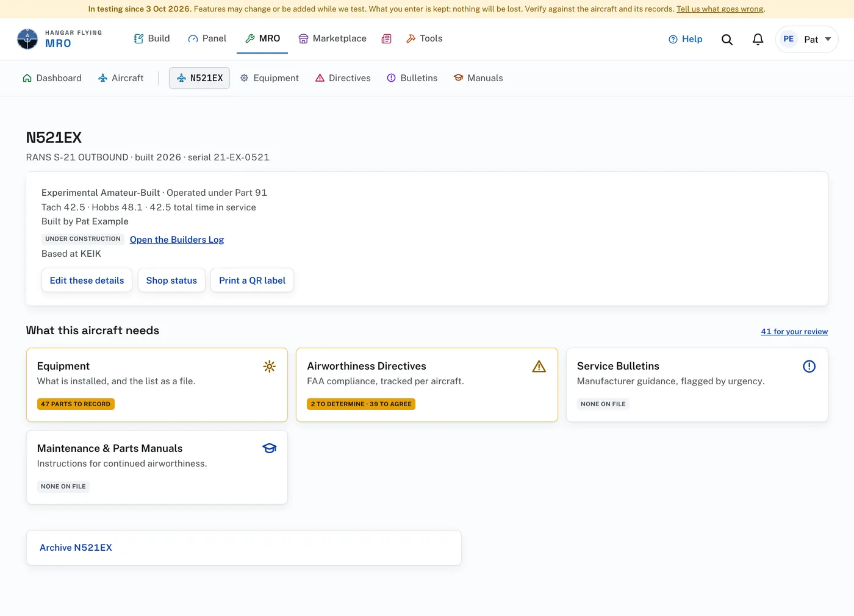
Task: Click the N521EX page heading
Action: (54, 138)
